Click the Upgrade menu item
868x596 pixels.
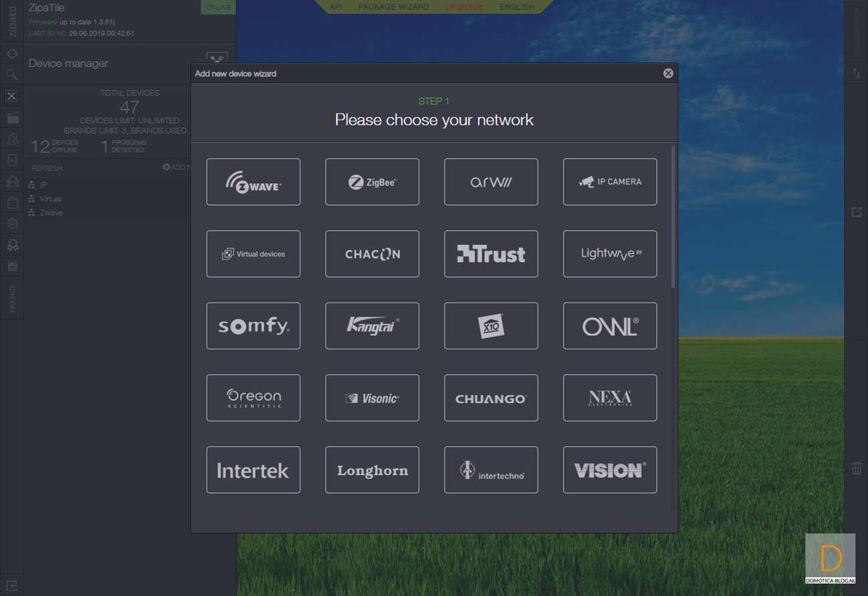[464, 7]
